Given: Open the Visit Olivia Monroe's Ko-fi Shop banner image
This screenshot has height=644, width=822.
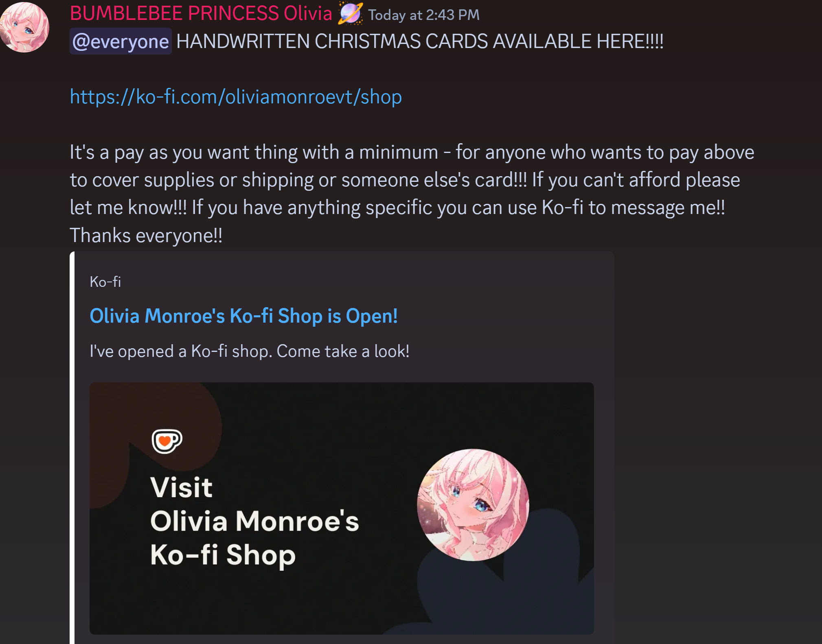Looking at the screenshot, I should 342,508.
